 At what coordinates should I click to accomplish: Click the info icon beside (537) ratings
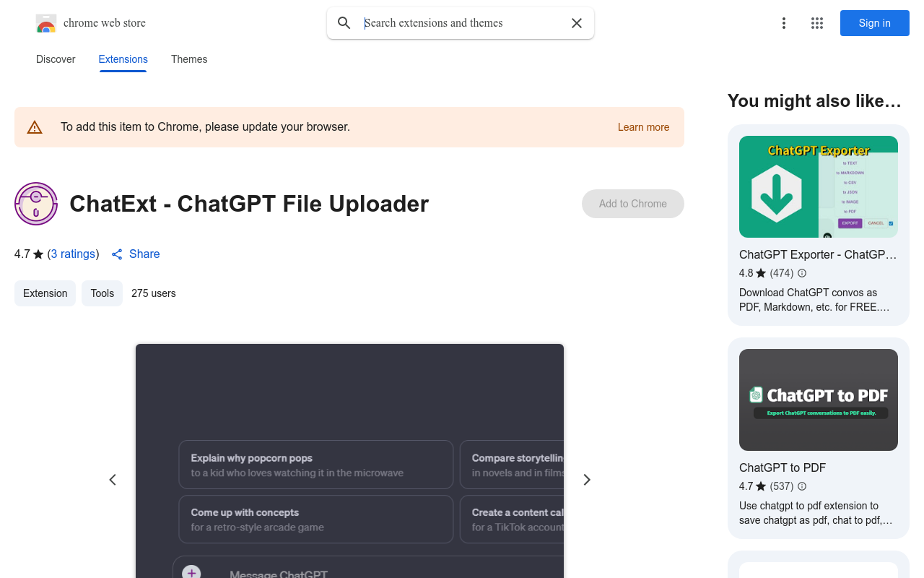pyautogui.click(x=802, y=486)
